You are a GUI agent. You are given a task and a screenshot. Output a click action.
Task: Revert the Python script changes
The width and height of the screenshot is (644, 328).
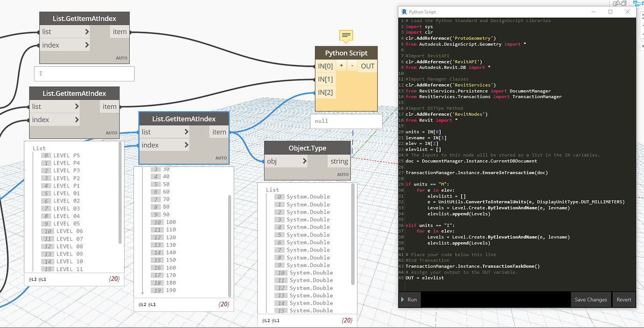(x=623, y=299)
